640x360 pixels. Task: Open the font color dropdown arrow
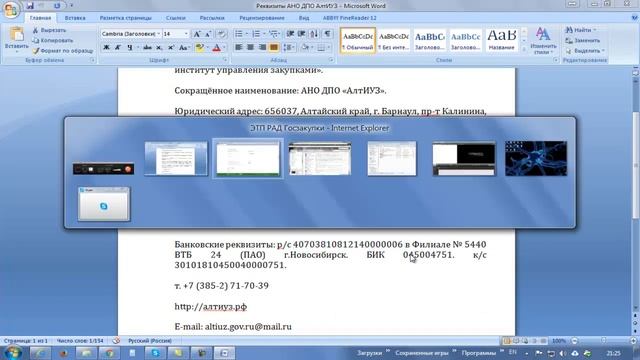pos(224,48)
